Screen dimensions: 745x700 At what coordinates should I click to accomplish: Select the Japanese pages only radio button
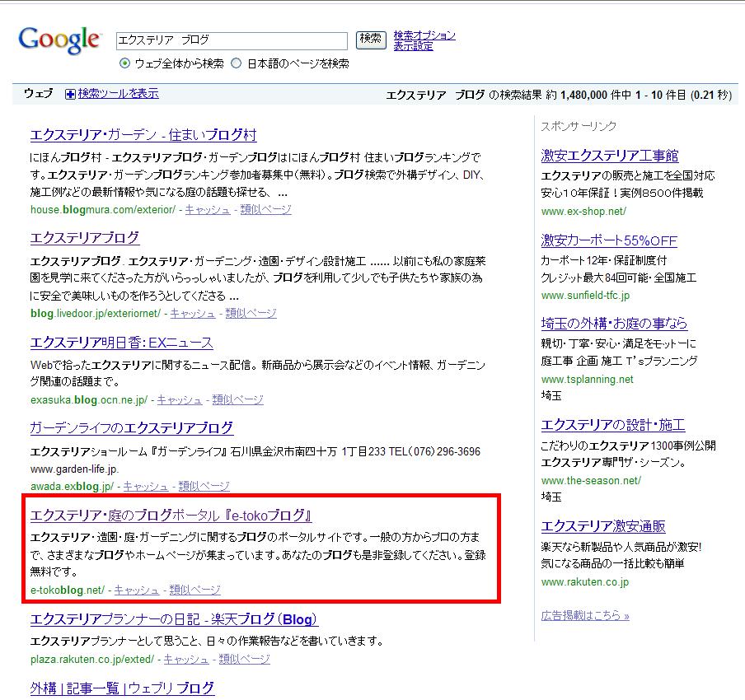coord(237,63)
